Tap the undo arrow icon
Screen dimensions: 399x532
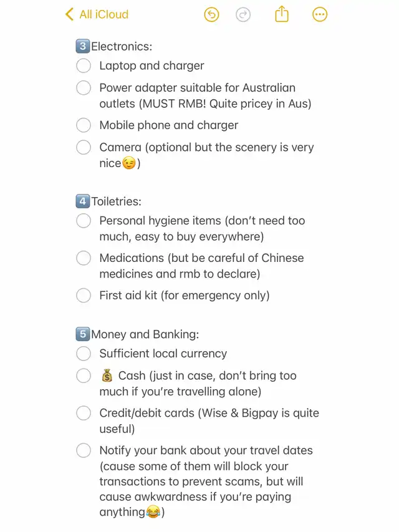[212, 14]
